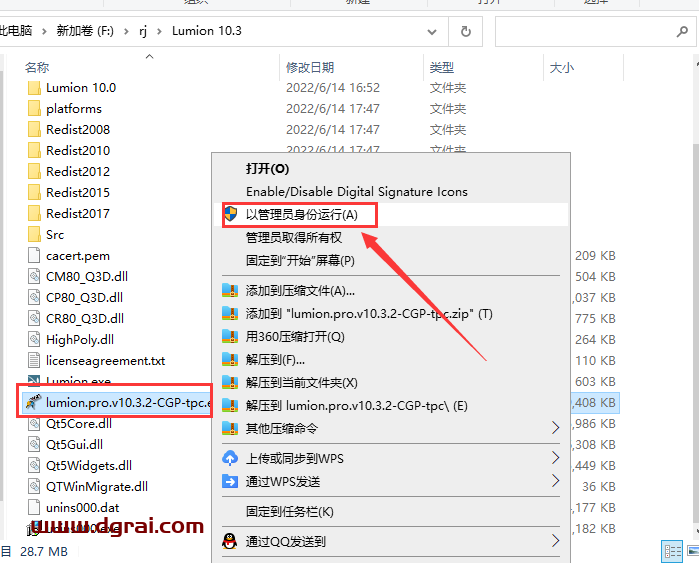Click the CR80_Q3D.dll file icon
699x563 pixels.
pyautogui.click(x=34, y=318)
